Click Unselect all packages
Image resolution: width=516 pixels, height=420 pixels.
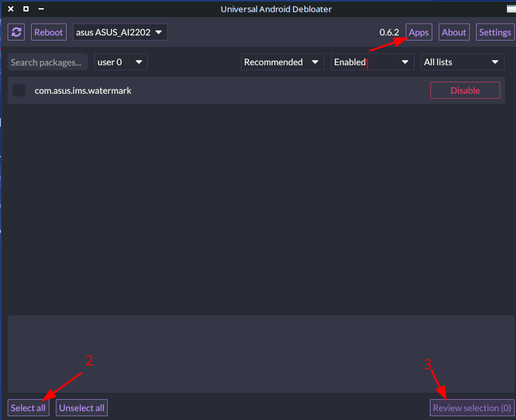82,408
